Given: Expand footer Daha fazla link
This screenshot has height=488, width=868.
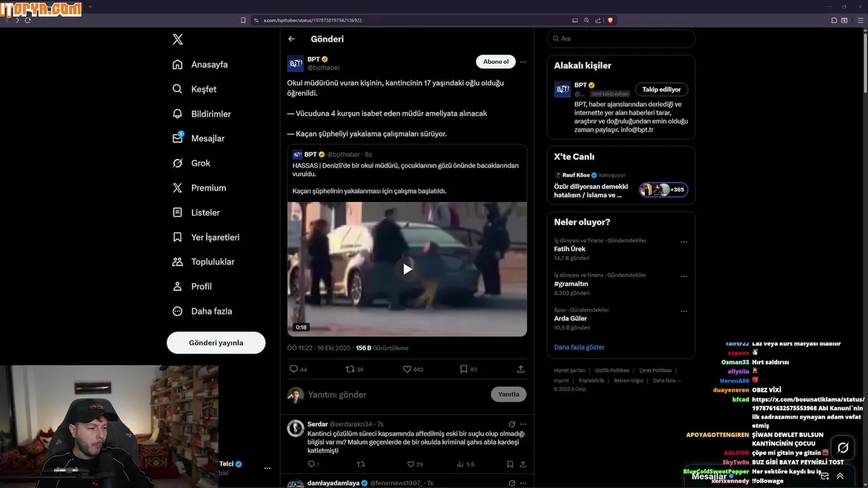Looking at the screenshot, I should coord(667,381).
